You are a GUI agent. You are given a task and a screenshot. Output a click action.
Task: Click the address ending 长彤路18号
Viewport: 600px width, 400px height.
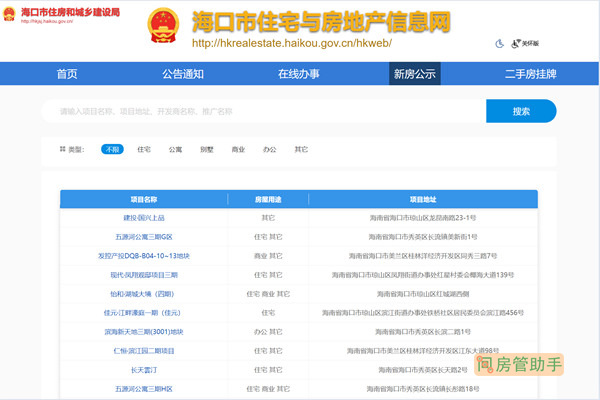click(423, 389)
